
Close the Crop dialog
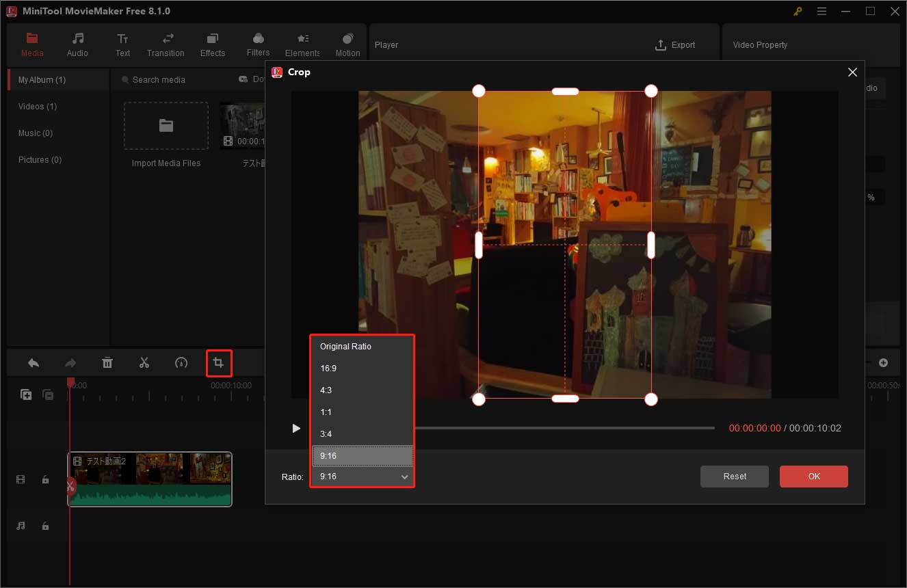click(x=852, y=72)
